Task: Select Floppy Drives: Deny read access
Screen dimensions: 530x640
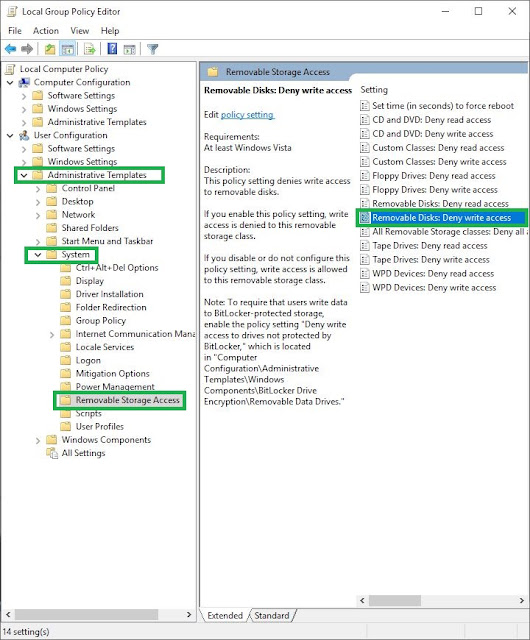Action: pos(434,176)
